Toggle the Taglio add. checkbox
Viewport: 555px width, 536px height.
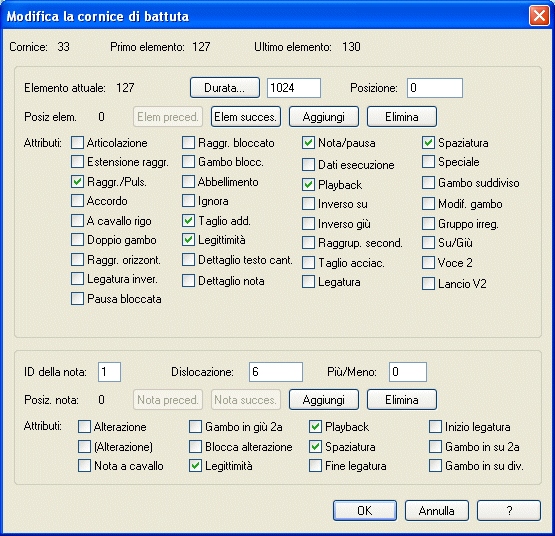(x=188, y=221)
